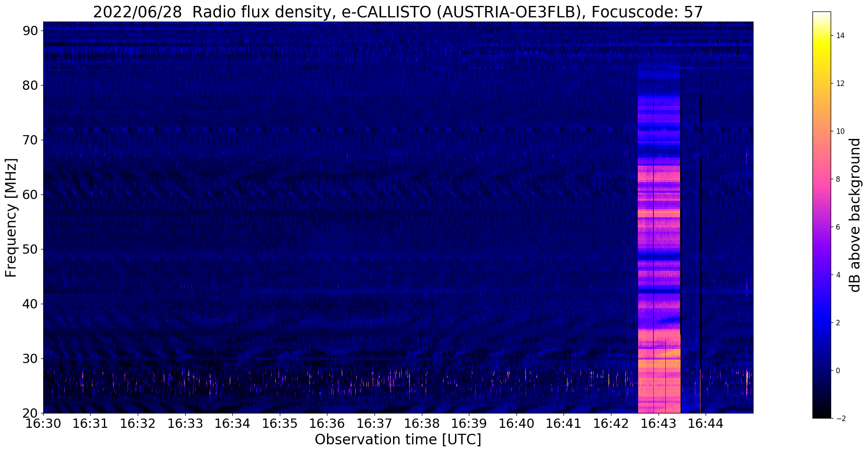
Task: Click the colorbar tick value 12
Action: pyautogui.click(x=840, y=83)
